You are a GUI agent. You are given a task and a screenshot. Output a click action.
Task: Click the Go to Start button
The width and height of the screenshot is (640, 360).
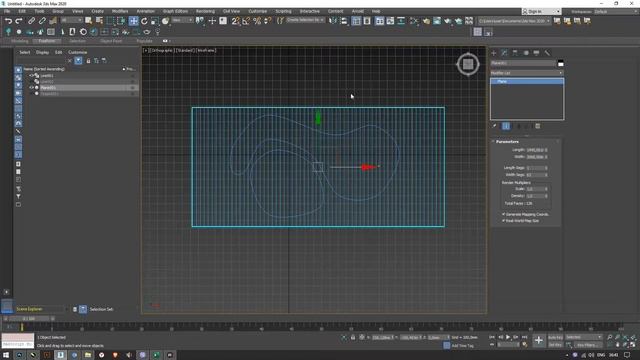(x=492, y=337)
